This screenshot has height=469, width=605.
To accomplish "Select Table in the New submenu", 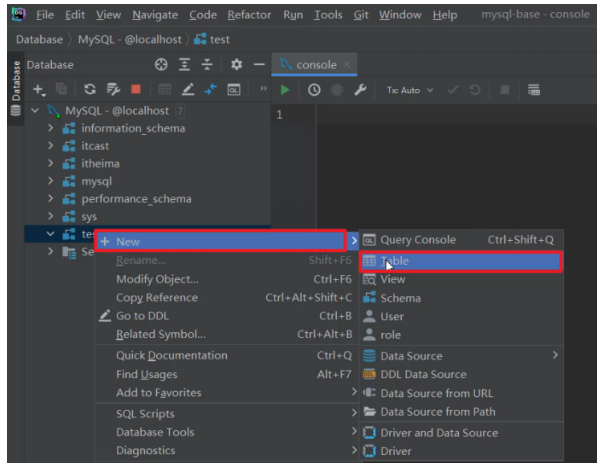I will tap(461, 261).
